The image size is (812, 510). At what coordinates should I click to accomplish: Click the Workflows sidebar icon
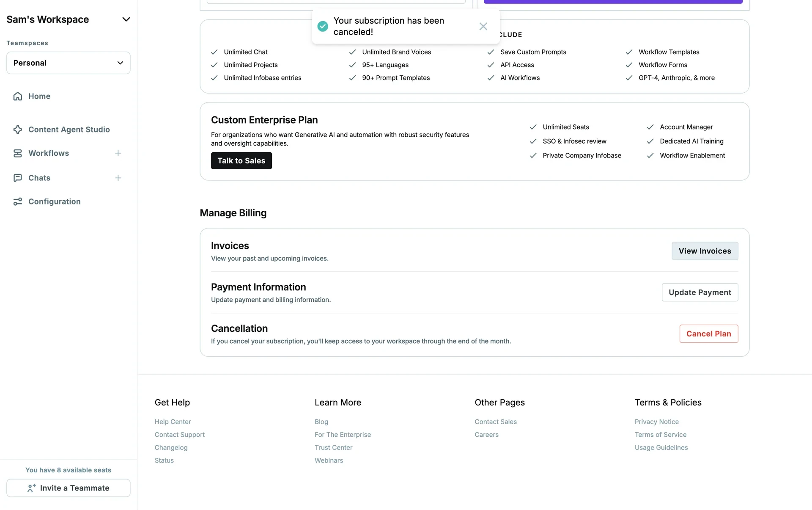pyautogui.click(x=18, y=153)
